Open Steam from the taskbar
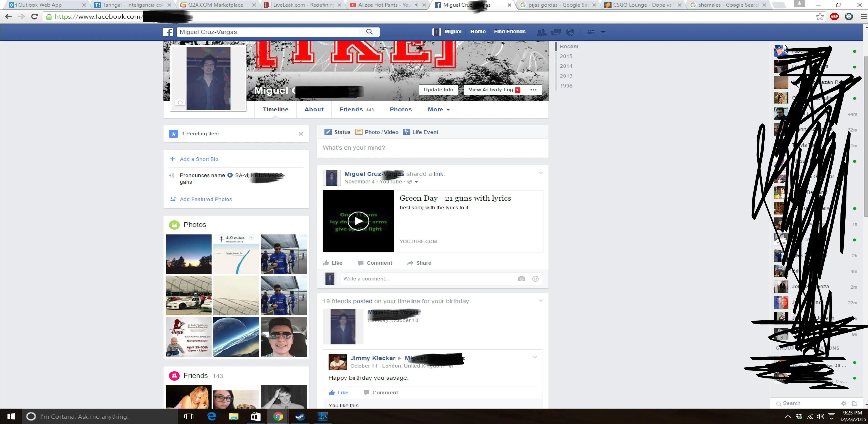Image resolution: width=868 pixels, height=424 pixels. (x=300, y=416)
